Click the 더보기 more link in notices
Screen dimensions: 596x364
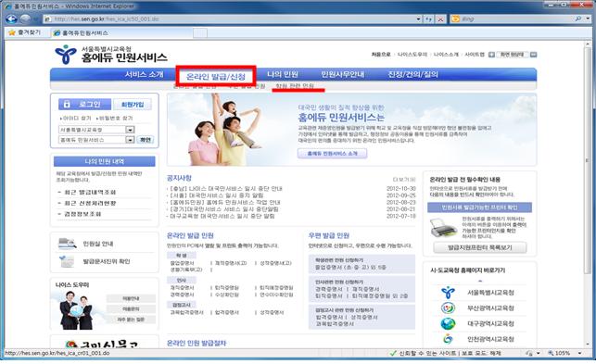[x=404, y=179]
